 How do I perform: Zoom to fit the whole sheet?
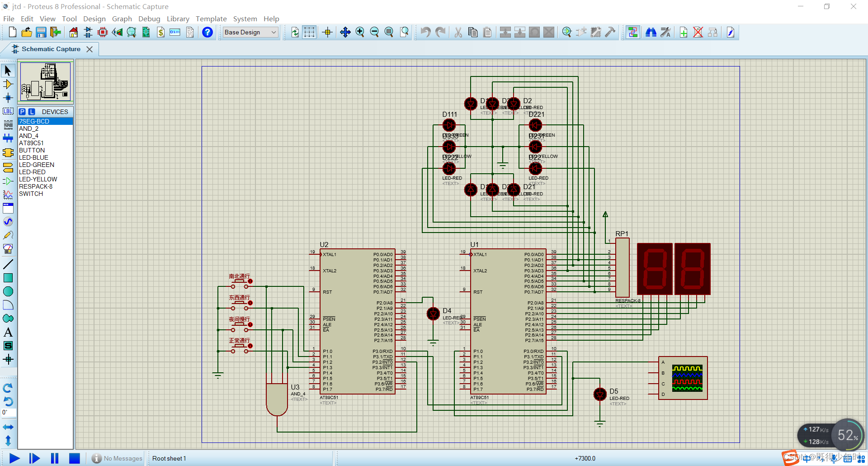[x=389, y=32]
